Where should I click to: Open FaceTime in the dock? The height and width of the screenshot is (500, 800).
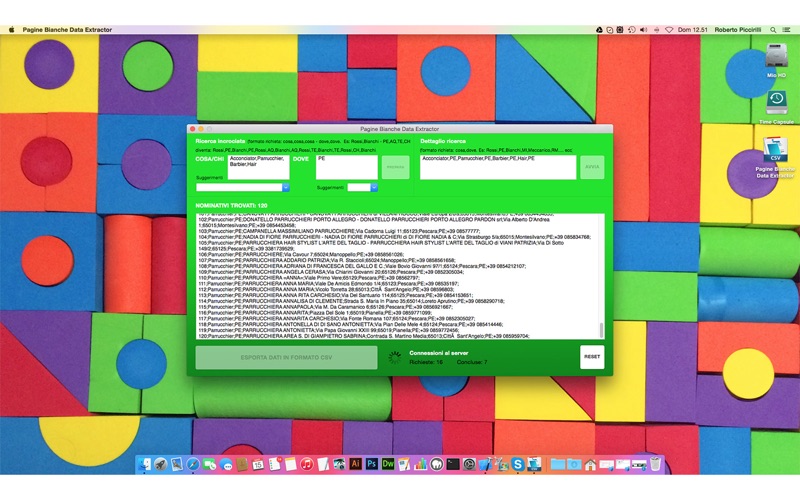coord(209,464)
